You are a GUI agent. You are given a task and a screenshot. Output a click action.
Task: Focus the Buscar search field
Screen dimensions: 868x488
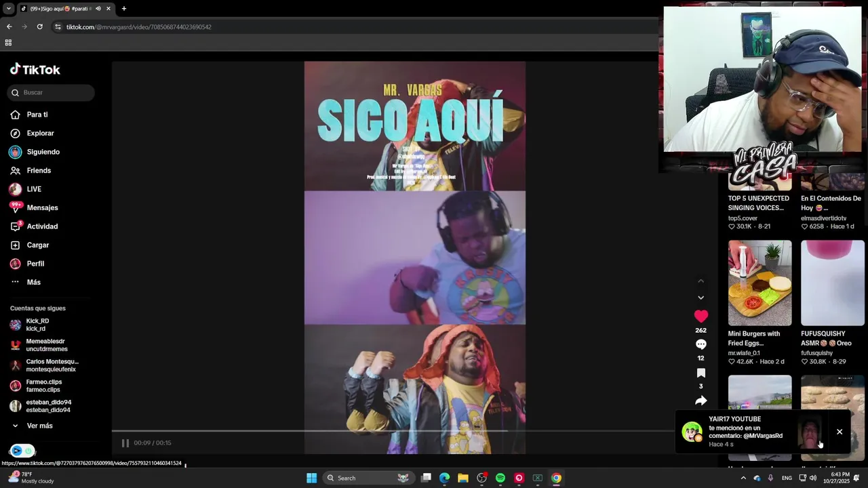(x=51, y=92)
